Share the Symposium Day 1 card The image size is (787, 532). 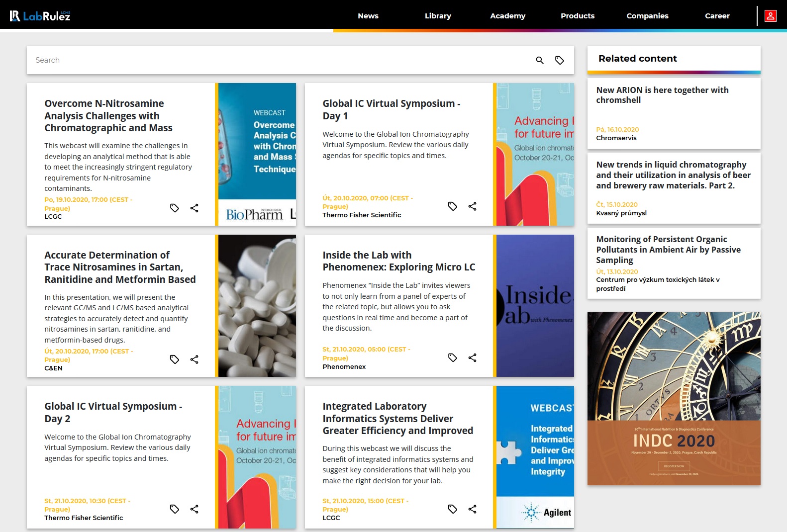tap(473, 206)
